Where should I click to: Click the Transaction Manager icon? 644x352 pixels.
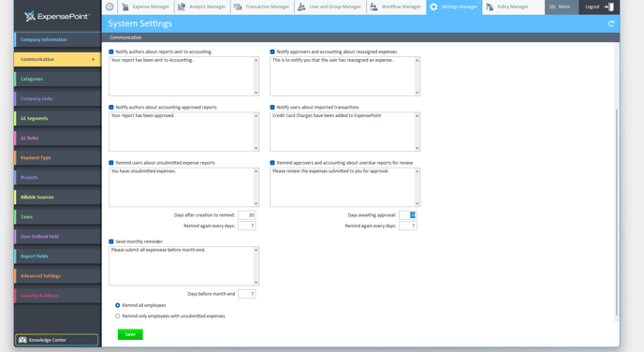(x=238, y=7)
